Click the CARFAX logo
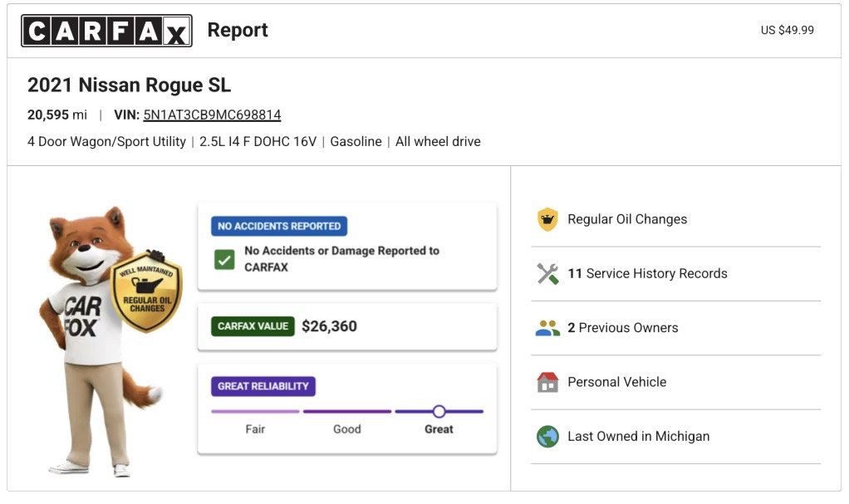849x504 pixels. point(106,31)
